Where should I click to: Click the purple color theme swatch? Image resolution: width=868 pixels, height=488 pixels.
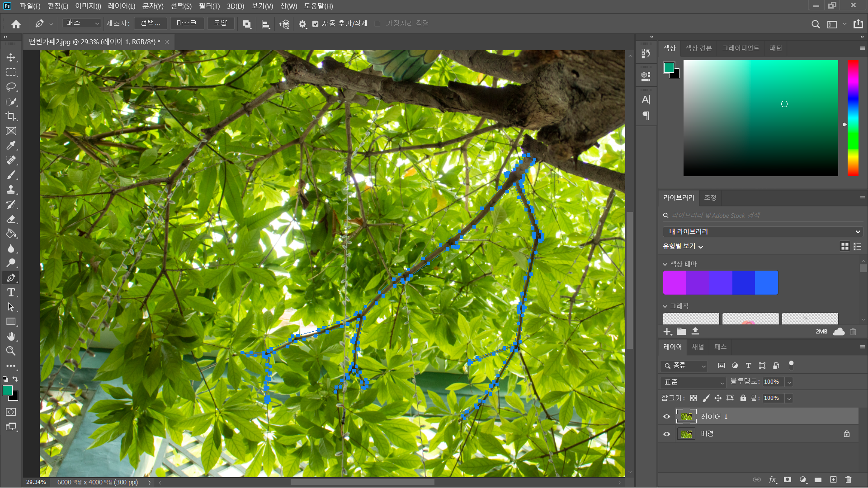coord(698,283)
